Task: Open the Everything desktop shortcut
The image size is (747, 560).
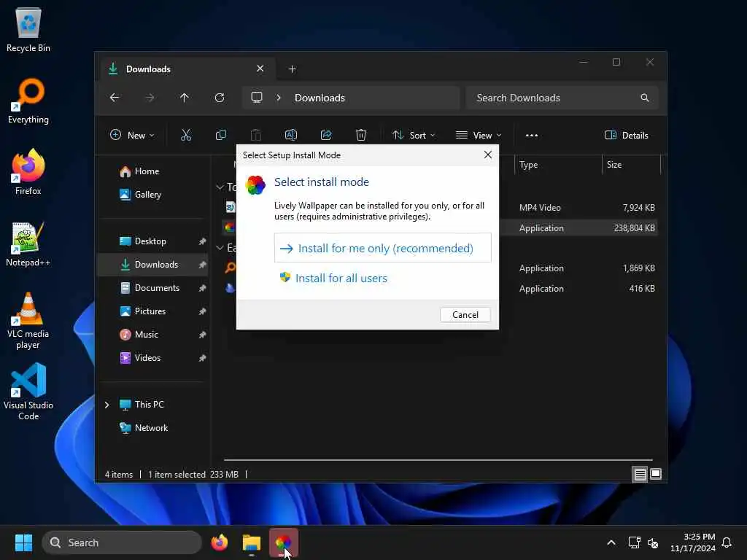Action: point(28,101)
